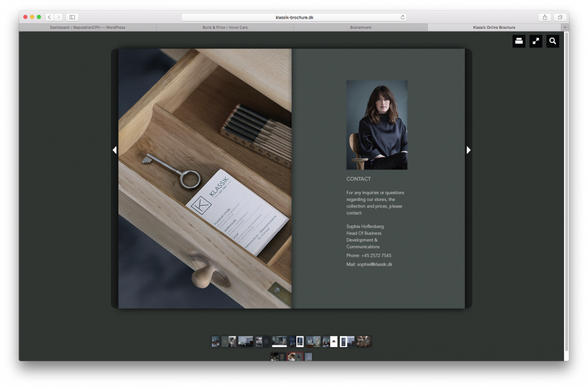The image size is (588, 388).
Task: Open the fourth top-row dark spread thumbnail
Action: pos(263,341)
